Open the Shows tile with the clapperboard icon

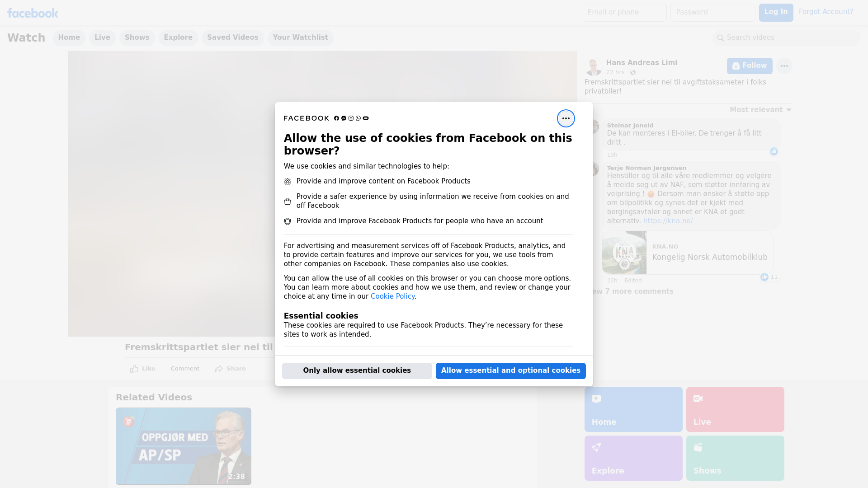[x=735, y=458]
